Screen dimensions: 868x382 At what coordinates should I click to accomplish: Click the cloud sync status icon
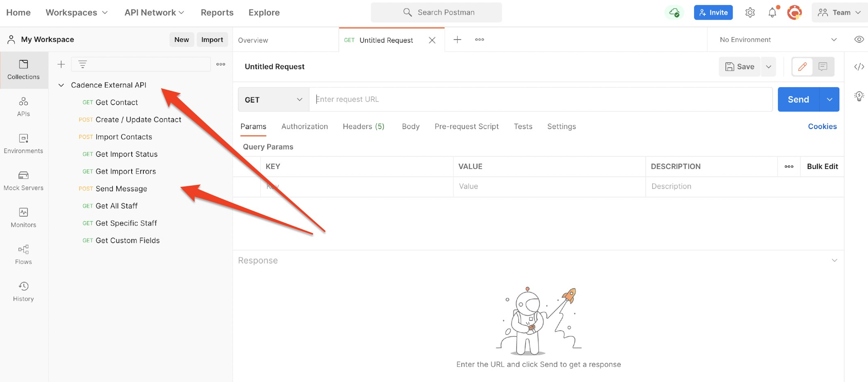coord(674,12)
